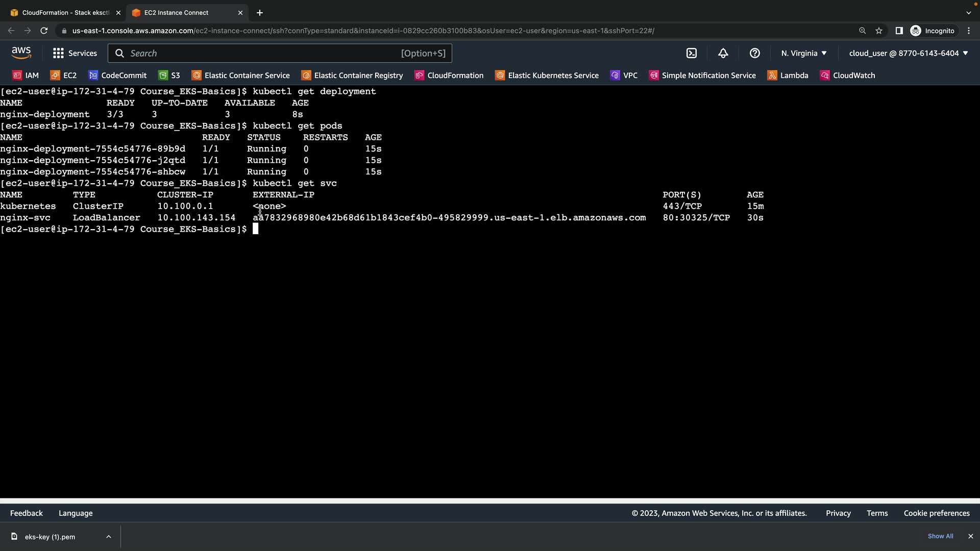The image size is (980, 551).
Task: Open the Elastic Kubernetes Service shortcut
Action: click(547, 76)
